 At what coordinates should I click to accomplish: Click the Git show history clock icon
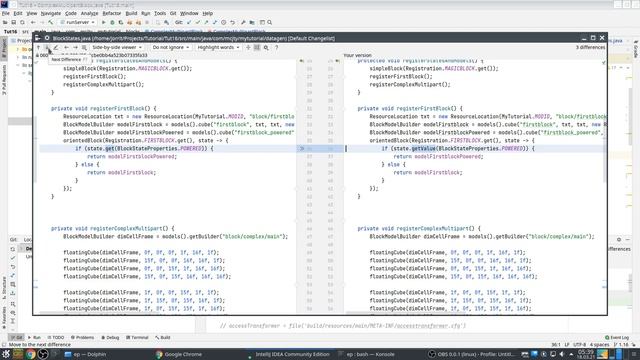point(224,22)
